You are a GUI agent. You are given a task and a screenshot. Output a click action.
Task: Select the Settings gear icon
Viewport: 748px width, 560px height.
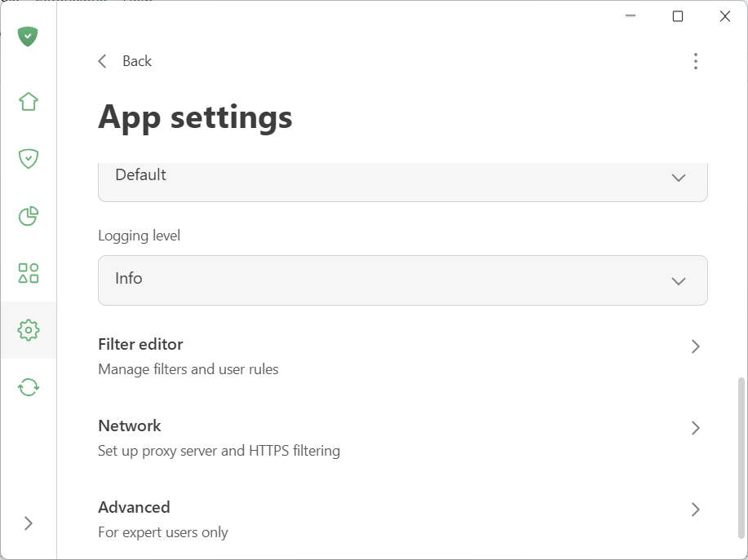(x=28, y=330)
